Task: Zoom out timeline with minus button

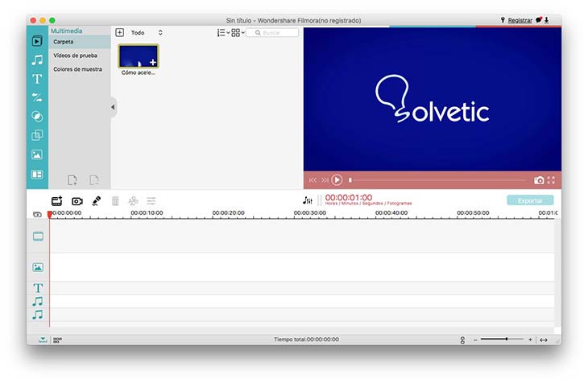Action: [x=475, y=340]
